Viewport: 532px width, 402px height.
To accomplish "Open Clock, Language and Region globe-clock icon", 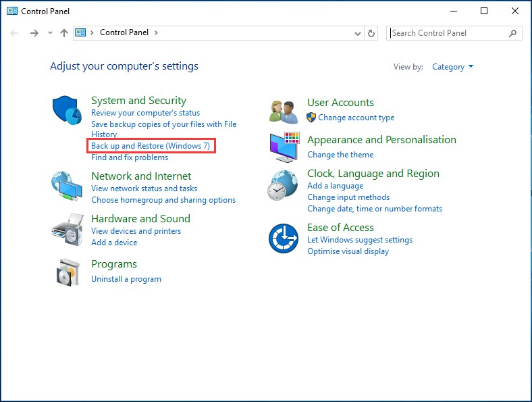I will (282, 185).
